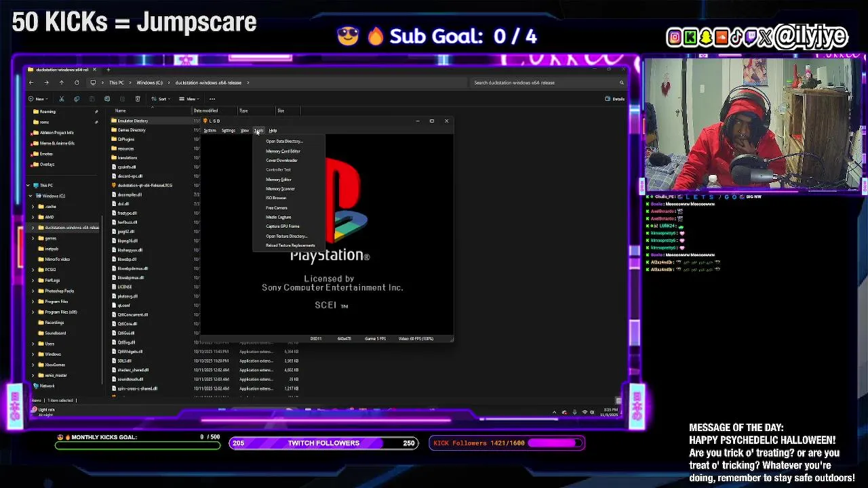The image size is (868, 488).
Task: Expand the Users folder node
Action: tap(33, 344)
